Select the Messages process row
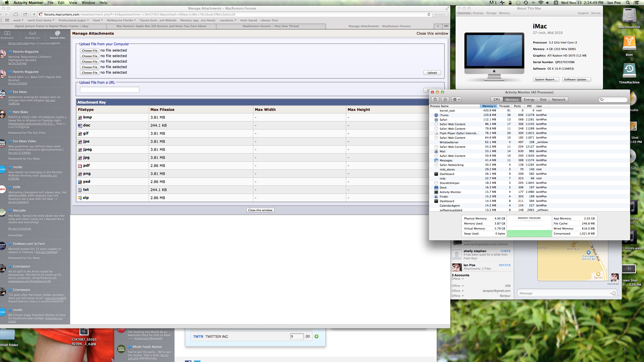Screen dimensions: 644x362 [529, 160]
